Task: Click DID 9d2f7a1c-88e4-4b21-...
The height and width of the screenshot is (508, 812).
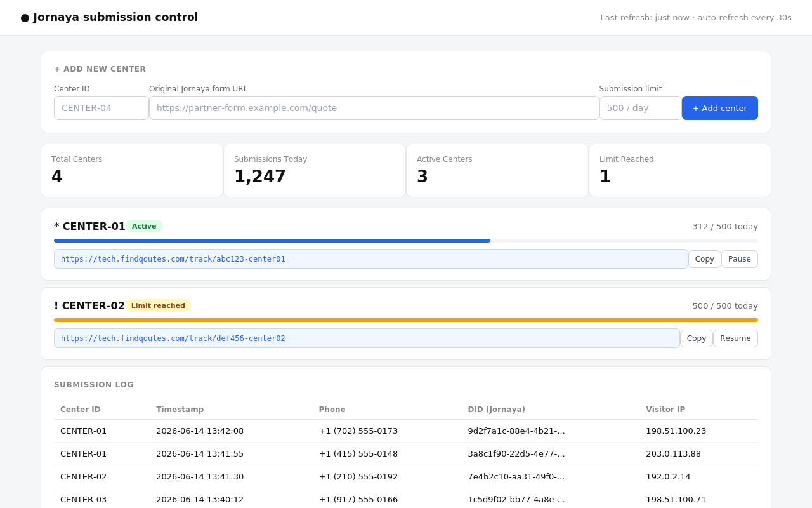Action: click(516, 431)
